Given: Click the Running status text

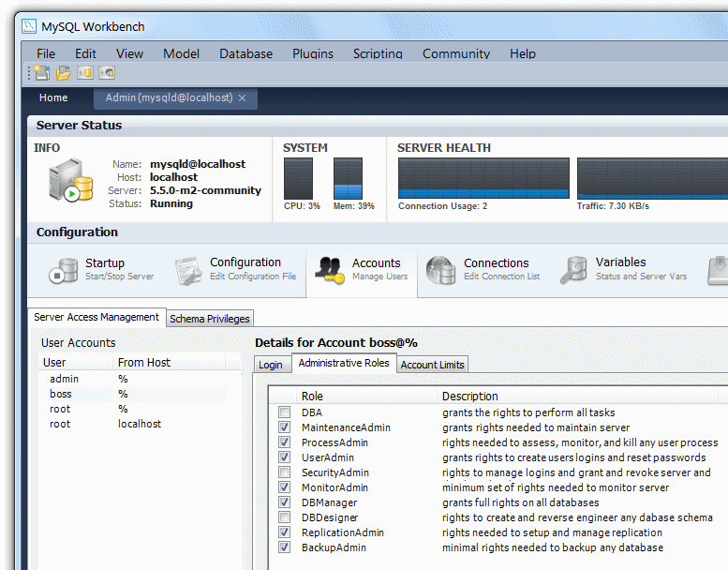Looking at the screenshot, I should point(171,203).
